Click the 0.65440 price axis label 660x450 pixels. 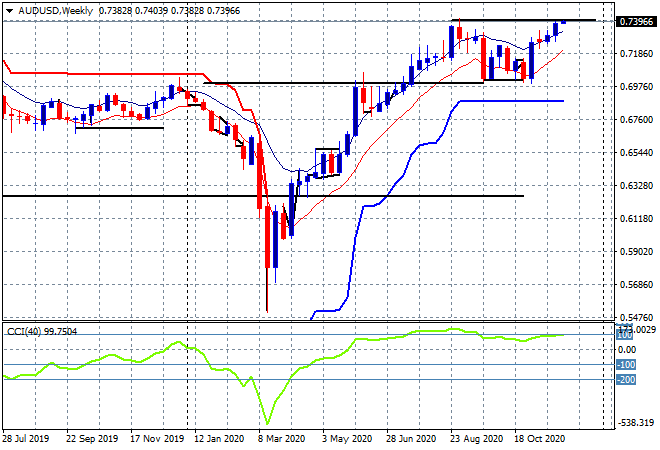point(636,153)
